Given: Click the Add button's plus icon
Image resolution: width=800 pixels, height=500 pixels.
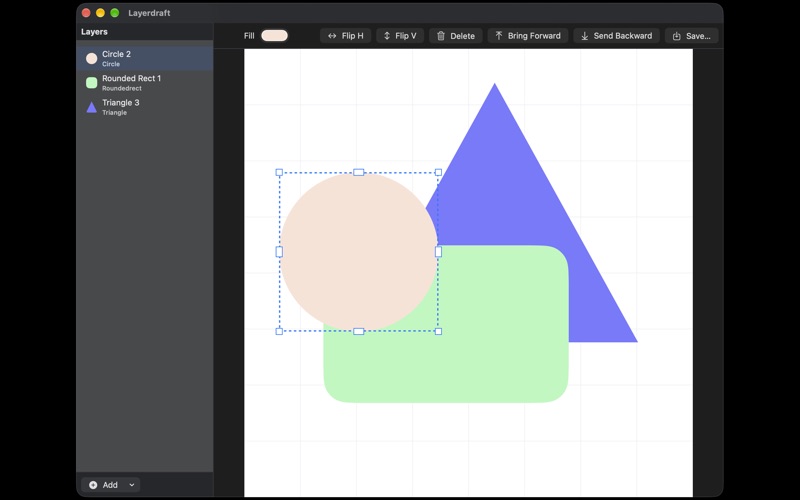Looking at the screenshot, I should 93,485.
